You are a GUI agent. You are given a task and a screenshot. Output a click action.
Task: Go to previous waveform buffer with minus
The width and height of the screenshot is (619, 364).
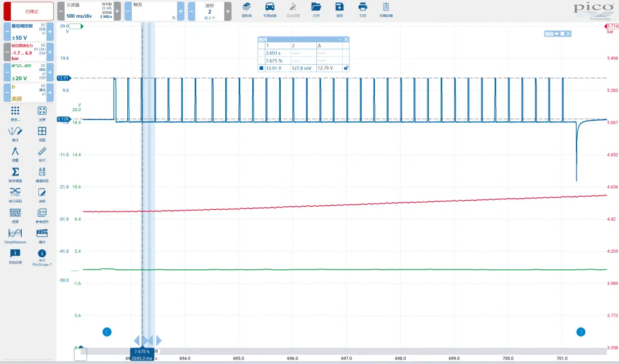[192, 11]
